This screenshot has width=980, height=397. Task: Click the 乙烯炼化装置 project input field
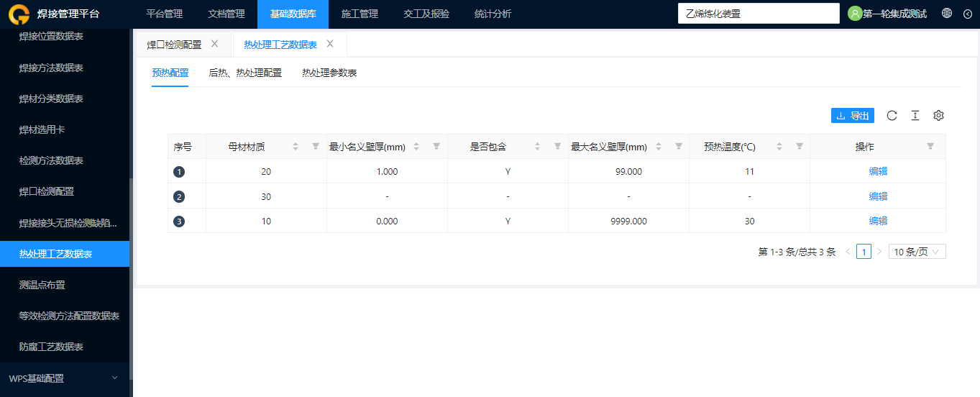pyautogui.click(x=759, y=14)
